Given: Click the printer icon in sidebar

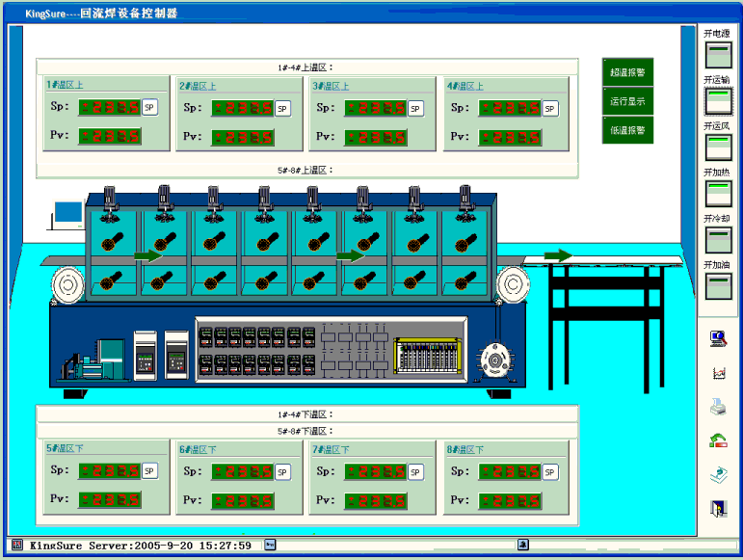Looking at the screenshot, I should click(x=718, y=407).
